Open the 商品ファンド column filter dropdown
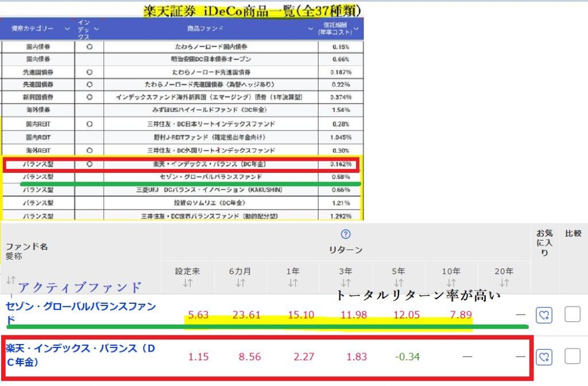 (311, 28)
